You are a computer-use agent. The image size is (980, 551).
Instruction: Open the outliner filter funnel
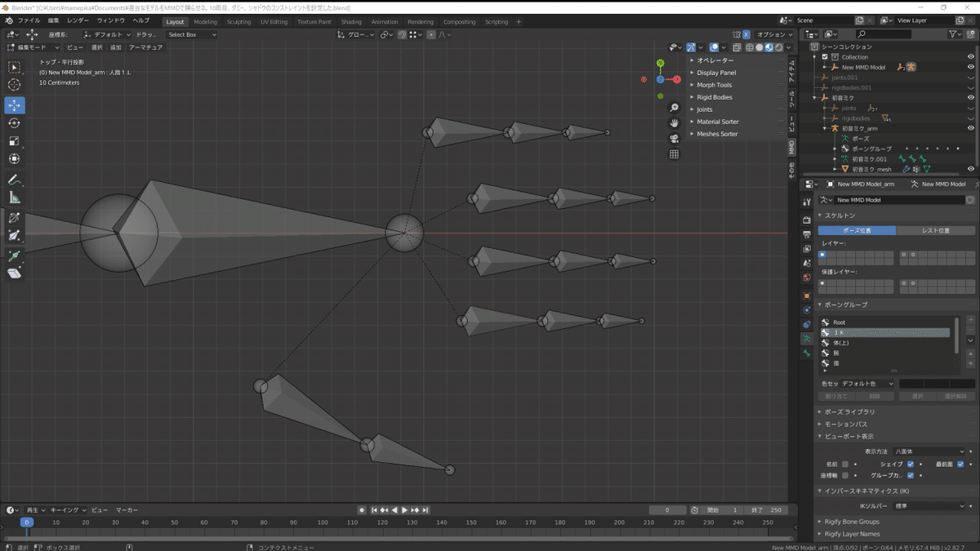click(954, 34)
